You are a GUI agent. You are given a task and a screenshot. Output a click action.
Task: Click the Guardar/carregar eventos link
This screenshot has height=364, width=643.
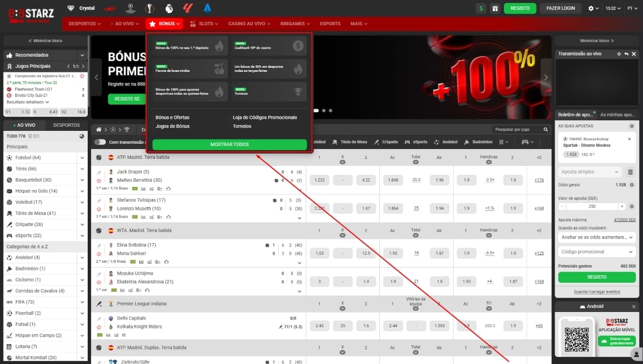point(597,292)
